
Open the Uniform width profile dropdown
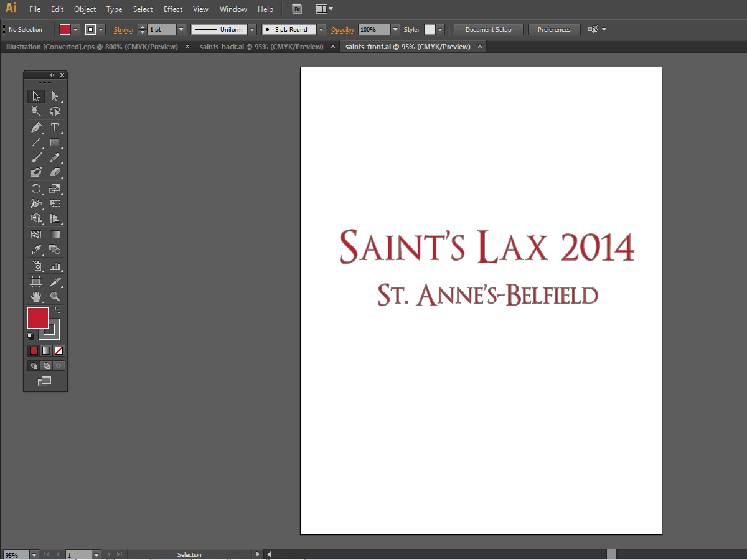pyautogui.click(x=252, y=30)
